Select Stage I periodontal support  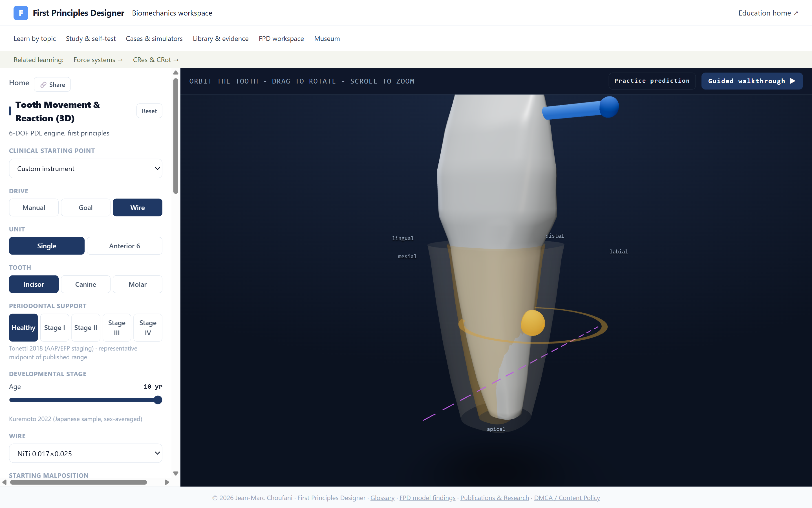coord(55,328)
